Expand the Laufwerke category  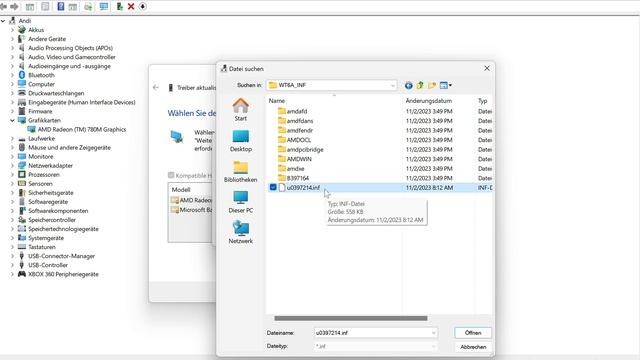pos(12,138)
